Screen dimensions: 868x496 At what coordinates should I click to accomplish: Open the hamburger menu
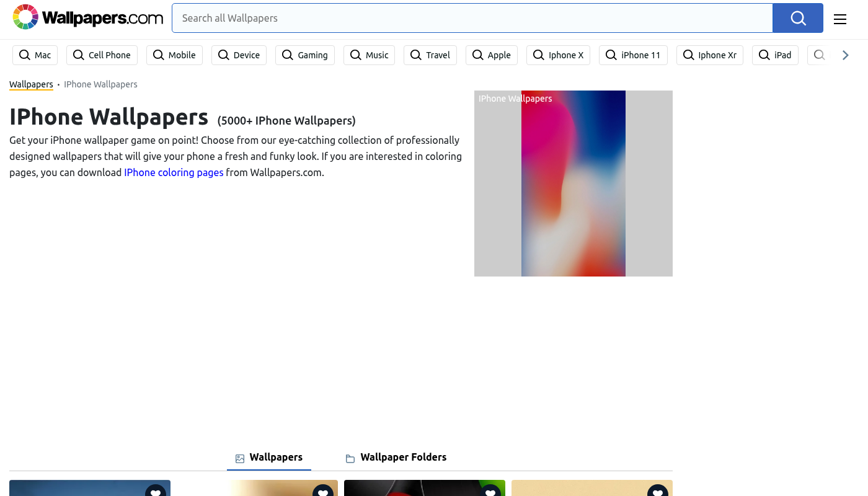(839, 19)
